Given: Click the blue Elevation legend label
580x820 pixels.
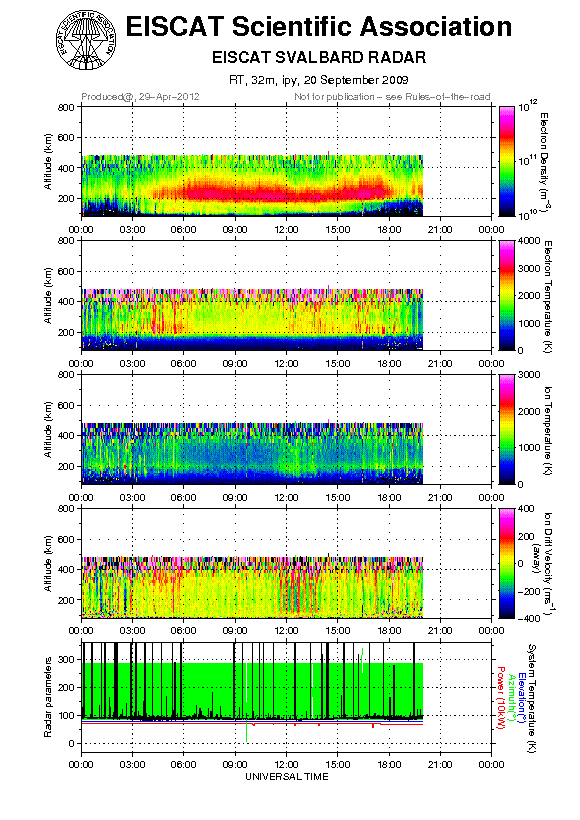Looking at the screenshot, I should coord(520,698).
